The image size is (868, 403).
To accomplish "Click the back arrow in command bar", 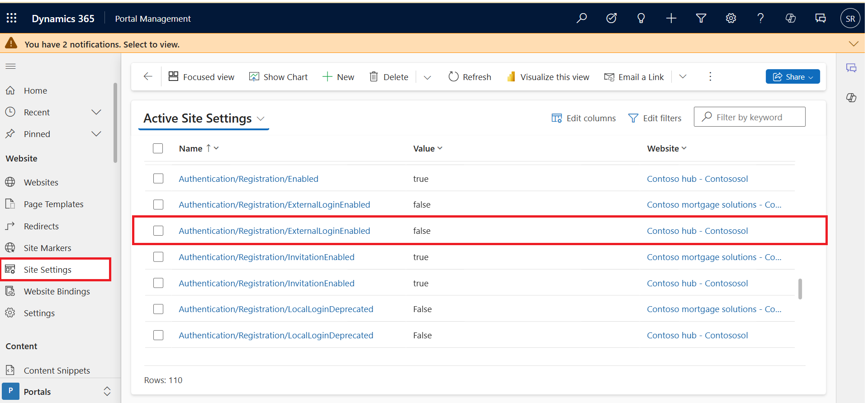I will [148, 76].
